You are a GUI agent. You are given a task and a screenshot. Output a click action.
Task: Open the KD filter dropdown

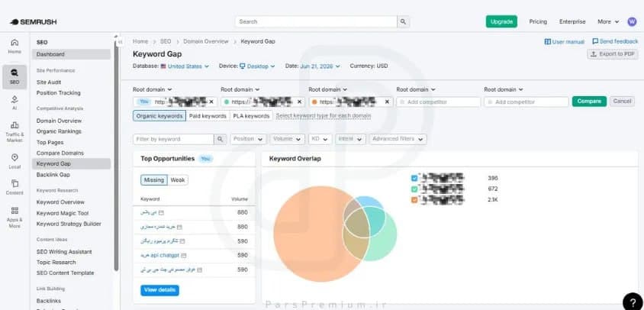(x=320, y=139)
